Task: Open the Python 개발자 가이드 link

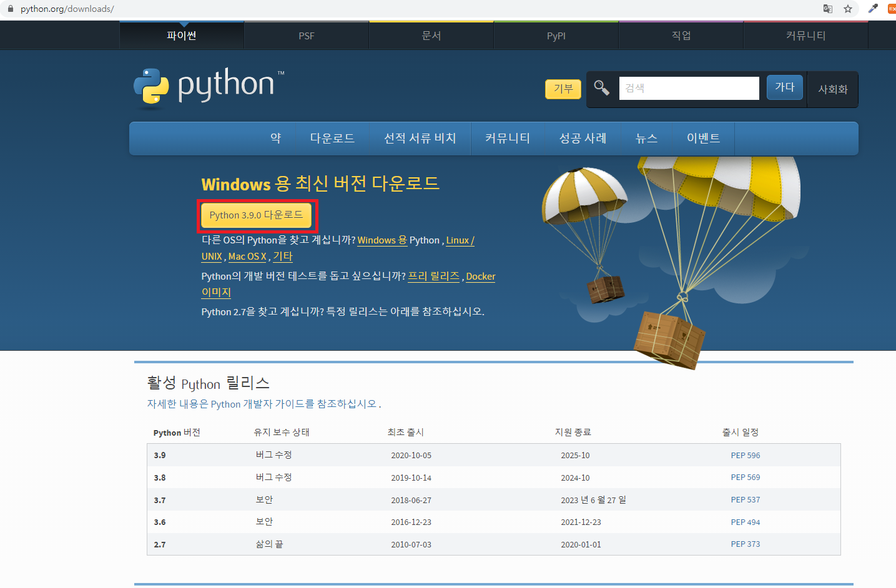Action: coord(262,404)
